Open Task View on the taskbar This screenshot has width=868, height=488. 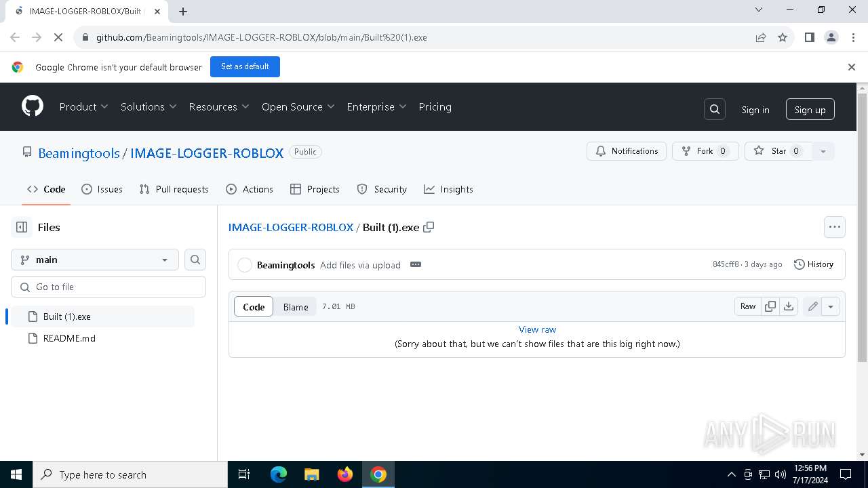pos(244,474)
